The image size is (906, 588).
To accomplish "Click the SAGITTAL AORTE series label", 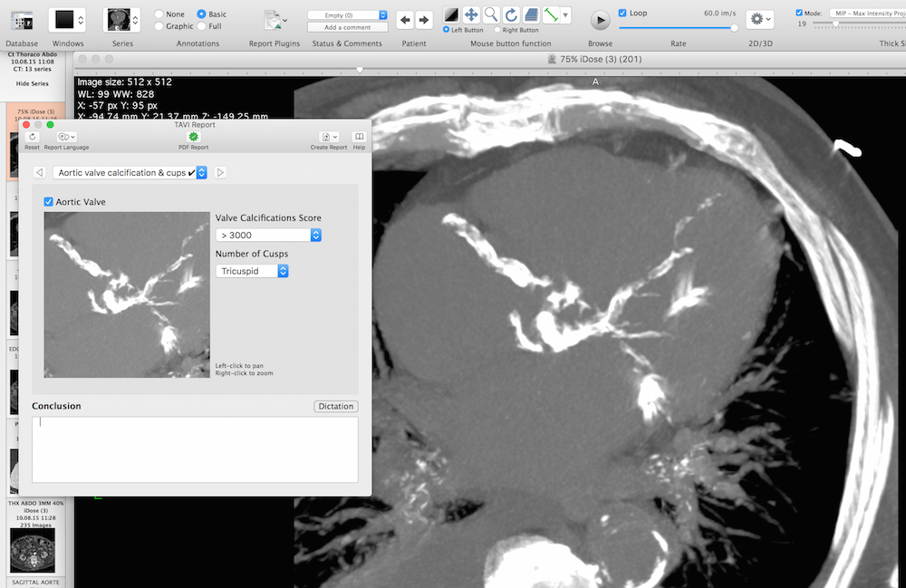I will (x=36, y=583).
